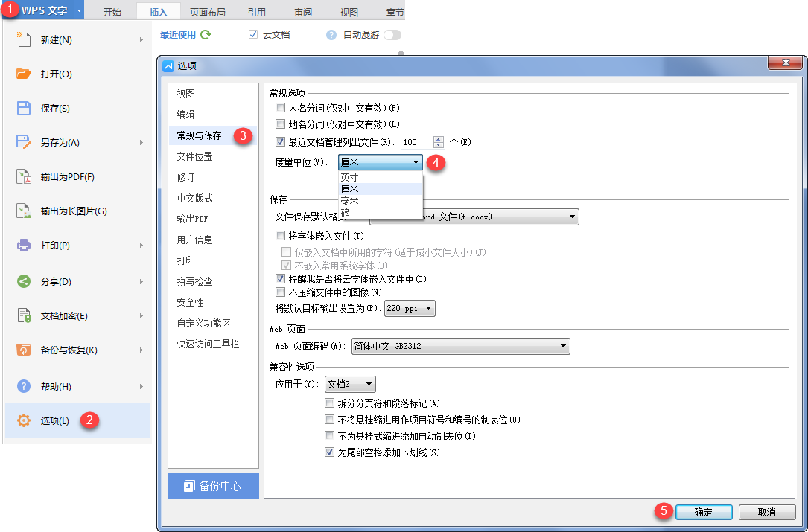This screenshot has height=532, width=808.
Task: Open the 拼写检查 options category
Action: point(213,281)
